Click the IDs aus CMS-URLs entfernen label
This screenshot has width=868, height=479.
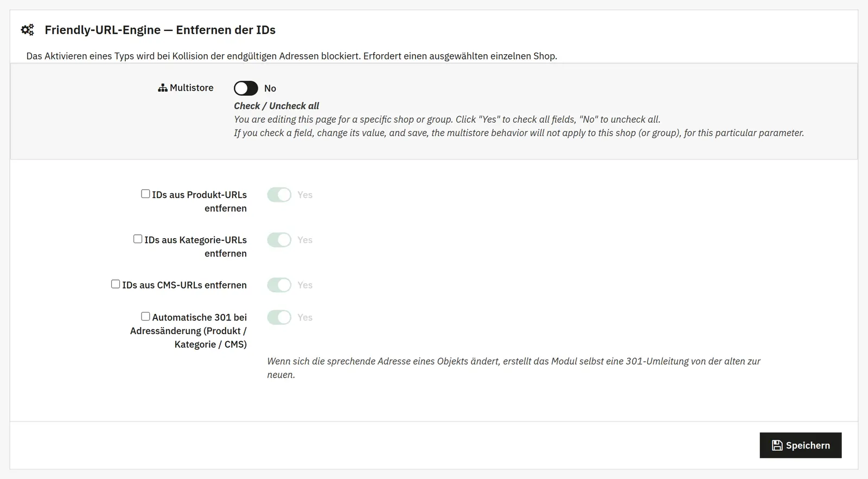click(x=184, y=285)
